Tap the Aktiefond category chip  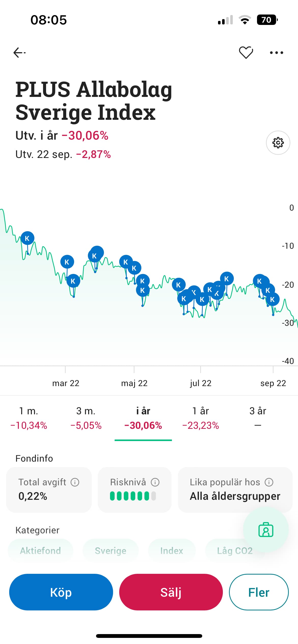(x=40, y=551)
